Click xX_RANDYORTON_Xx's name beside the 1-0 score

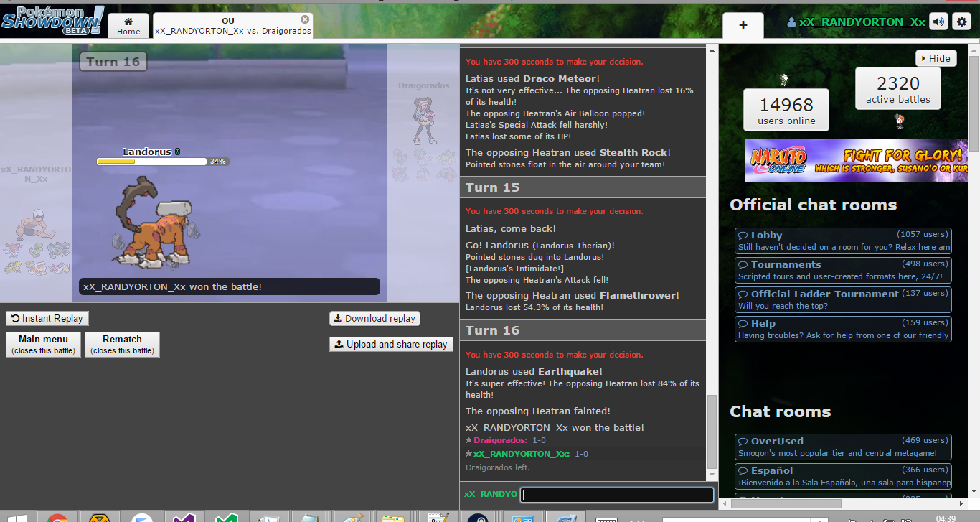click(x=522, y=454)
